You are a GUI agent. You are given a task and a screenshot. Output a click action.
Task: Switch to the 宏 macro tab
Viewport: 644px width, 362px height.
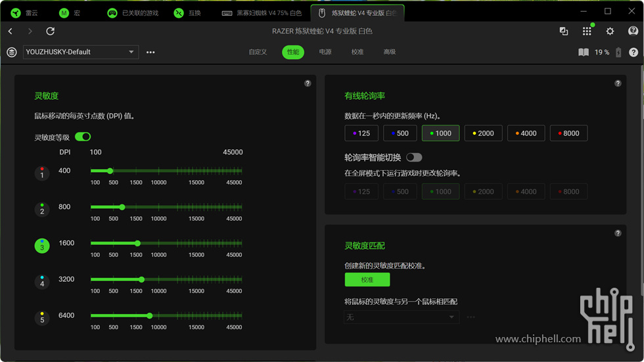[x=70, y=13]
